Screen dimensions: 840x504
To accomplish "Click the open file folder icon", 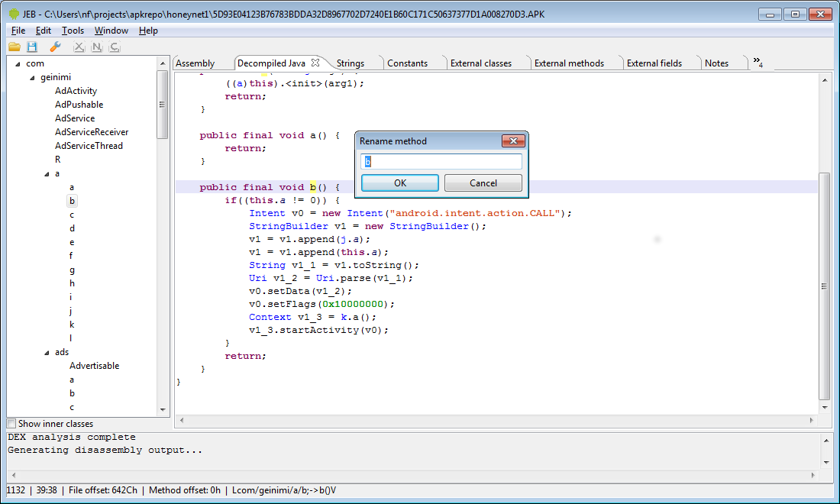I will click(15, 47).
